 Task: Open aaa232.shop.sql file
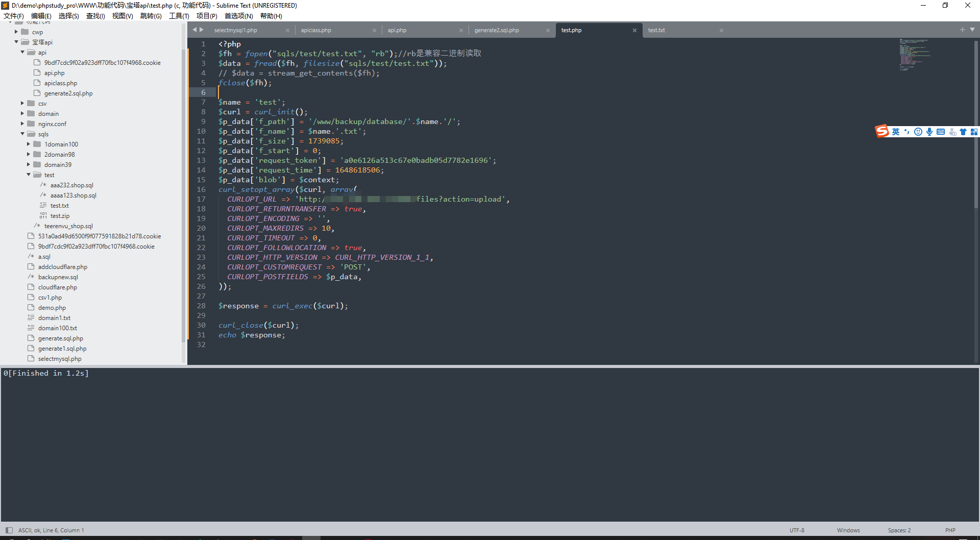point(72,185)
